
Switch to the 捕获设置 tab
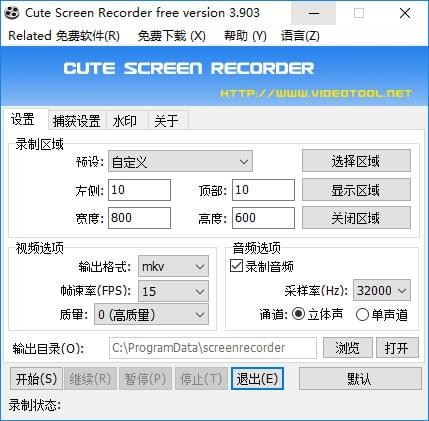pos(76,121)
